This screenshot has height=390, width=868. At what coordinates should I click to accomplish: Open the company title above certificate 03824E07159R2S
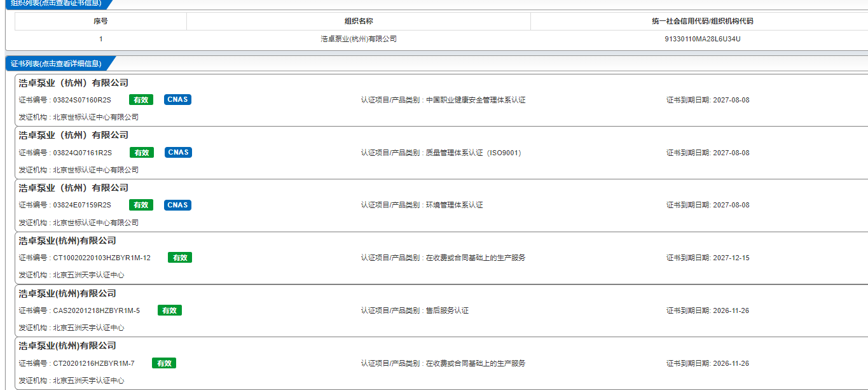74,188
